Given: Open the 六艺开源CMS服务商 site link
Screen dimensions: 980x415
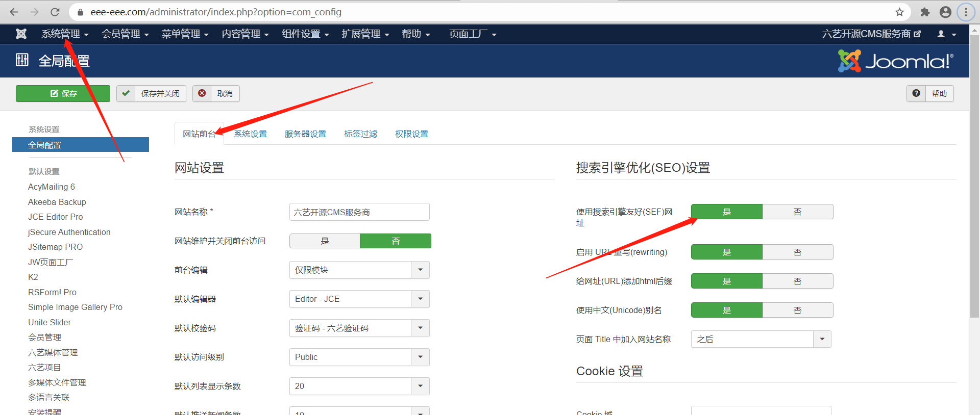Looking at the screenshot, I should (871, 34).
